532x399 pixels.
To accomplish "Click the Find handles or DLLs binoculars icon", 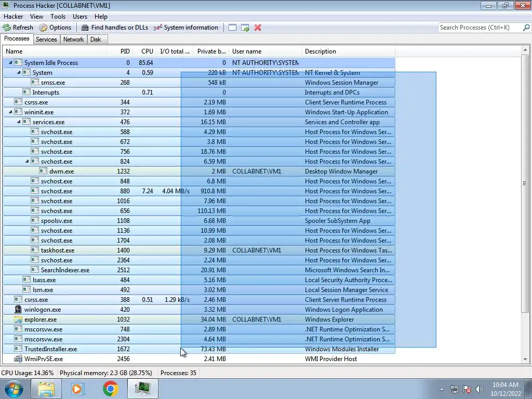I will pyautogui.click(x=85, y=28).
